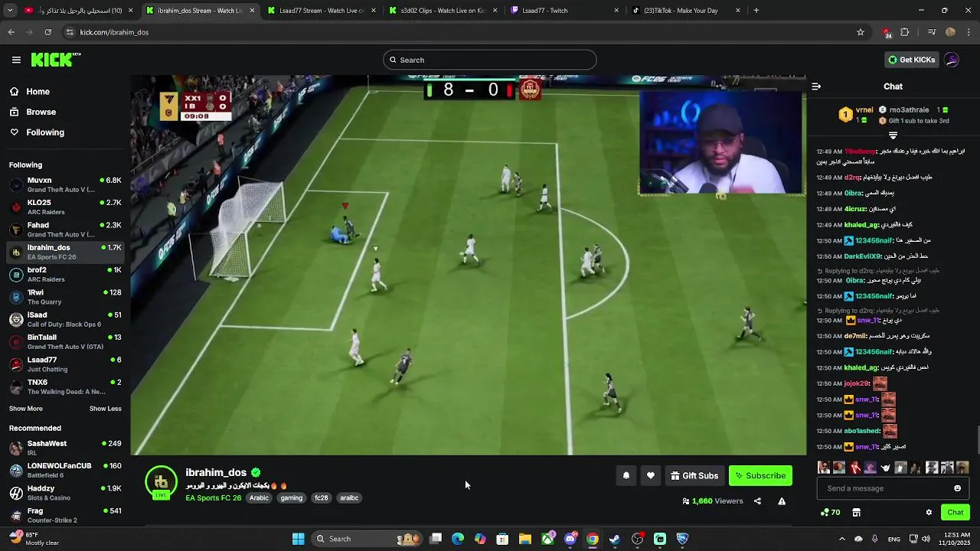This screenshot has height=551, width=980.
Task: Focus the Kick search box
Action: [x=490, y=60]
